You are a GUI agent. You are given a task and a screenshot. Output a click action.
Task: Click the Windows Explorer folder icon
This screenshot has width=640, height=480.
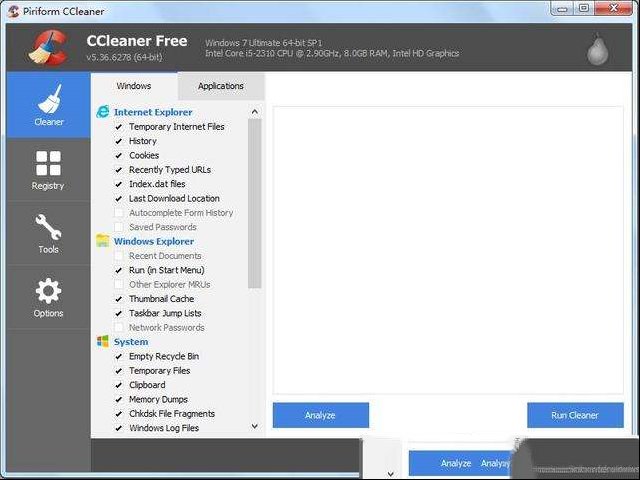(x=103, y=241)
